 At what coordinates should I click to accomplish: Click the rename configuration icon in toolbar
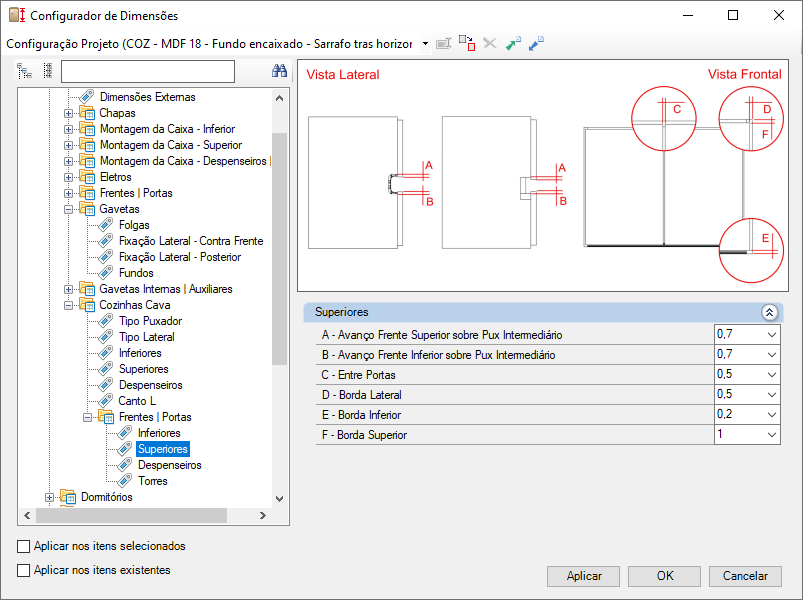[x=444, y=44]
